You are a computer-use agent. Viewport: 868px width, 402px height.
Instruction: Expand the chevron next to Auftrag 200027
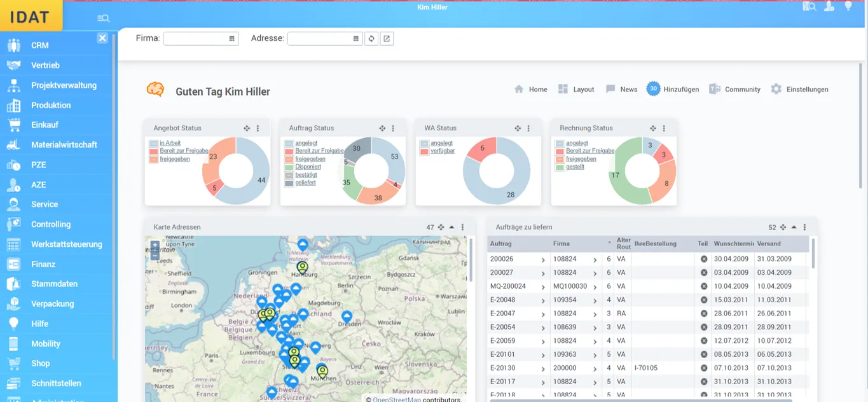543,273
